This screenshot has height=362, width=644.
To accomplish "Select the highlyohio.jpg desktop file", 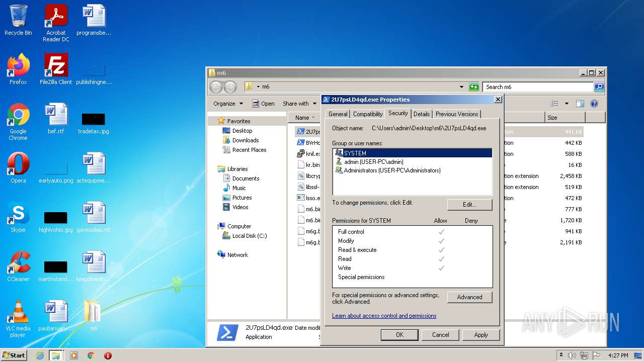I will [56, 222].
